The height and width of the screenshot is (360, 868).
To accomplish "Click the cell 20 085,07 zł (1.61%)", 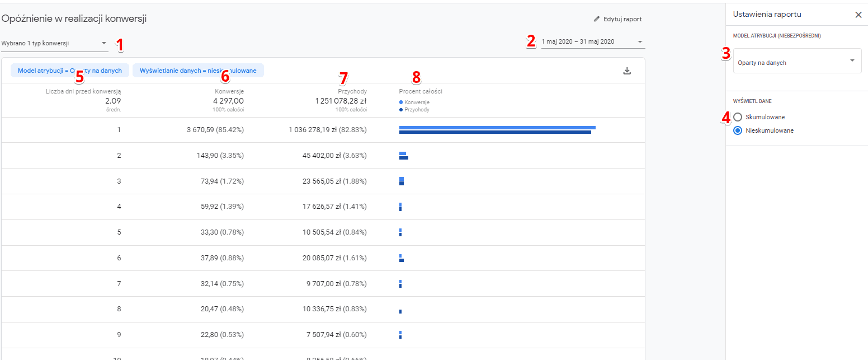I will click(x=334, y=258).
